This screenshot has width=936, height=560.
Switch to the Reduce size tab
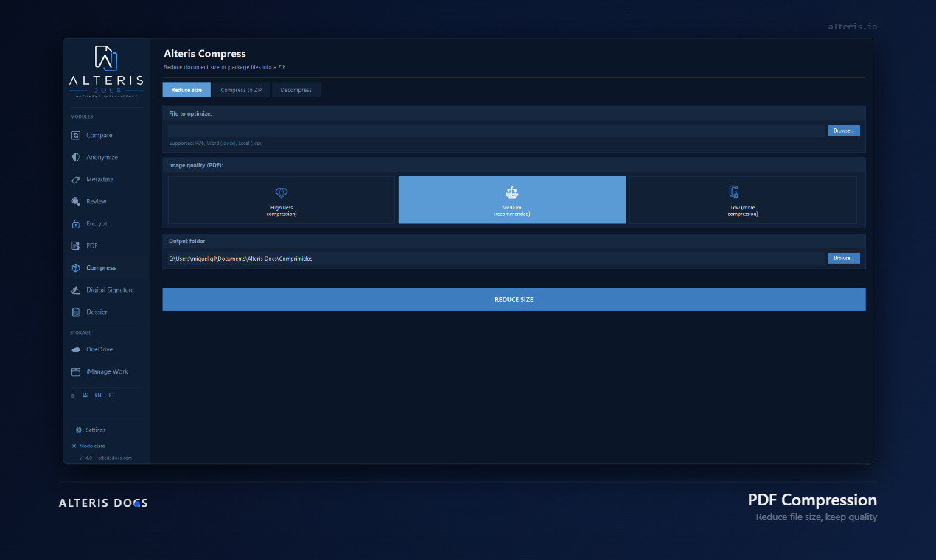click(186, 90)
